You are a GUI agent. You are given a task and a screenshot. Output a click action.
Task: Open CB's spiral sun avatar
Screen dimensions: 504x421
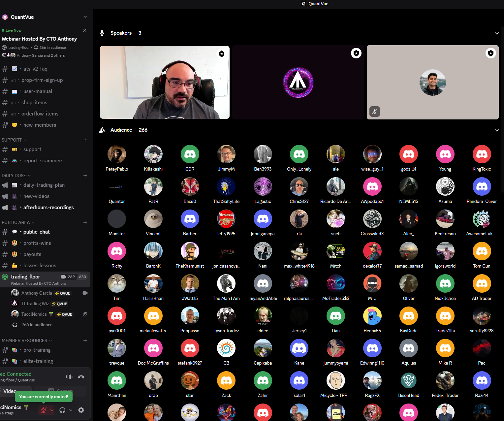(226, 348)
